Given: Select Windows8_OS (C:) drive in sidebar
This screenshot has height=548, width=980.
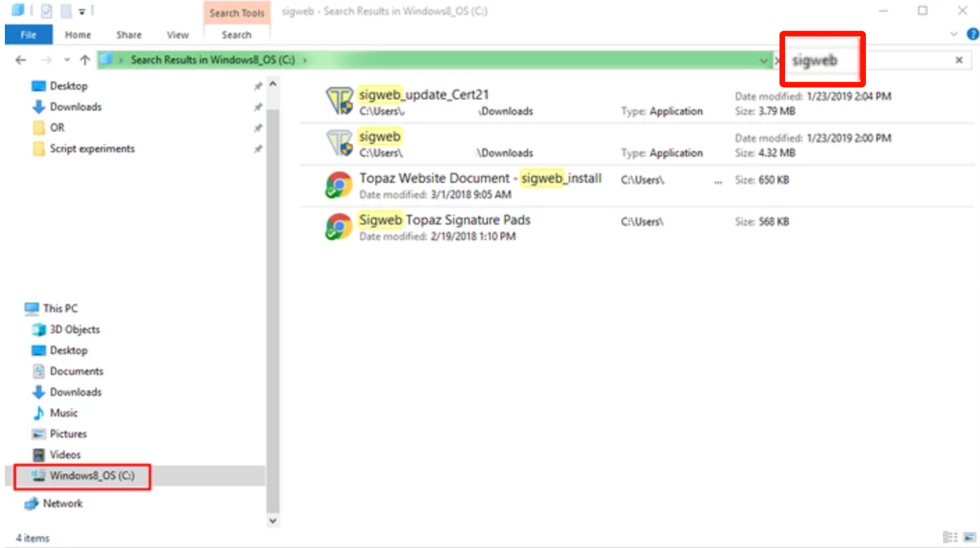Looking at the screenshot, I should 91,476.
